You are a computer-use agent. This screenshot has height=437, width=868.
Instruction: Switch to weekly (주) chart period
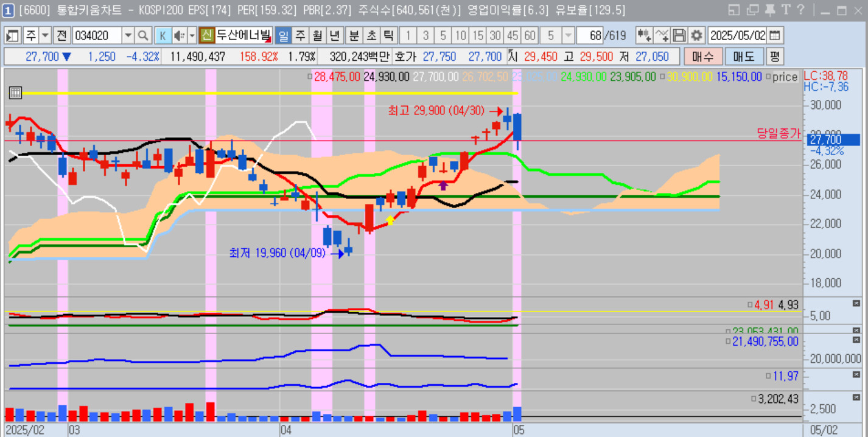click(300, 35)
